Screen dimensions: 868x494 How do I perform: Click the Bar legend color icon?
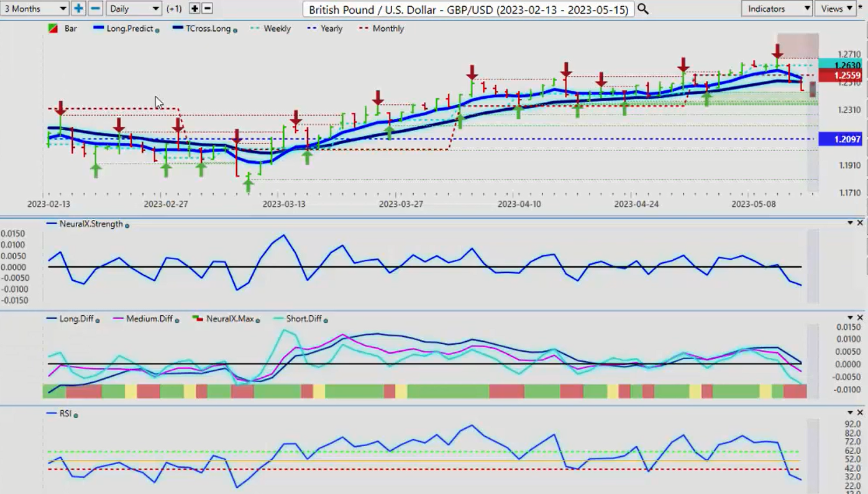click(54, 29)
